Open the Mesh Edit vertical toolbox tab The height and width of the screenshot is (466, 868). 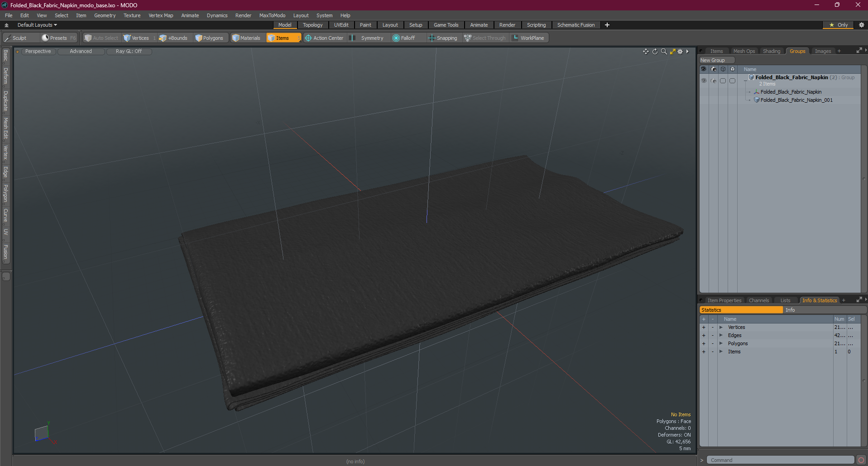pos(6,128)
